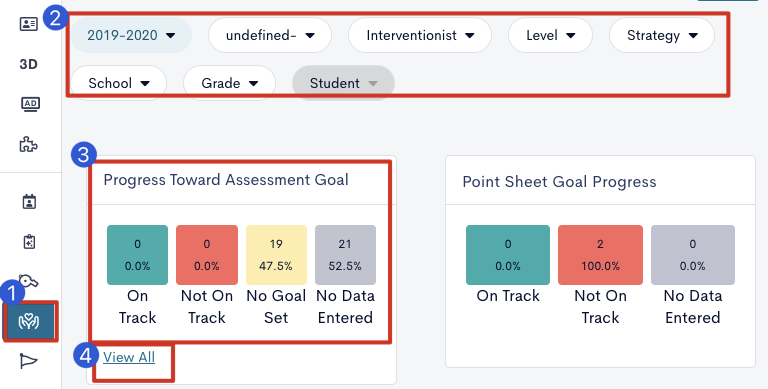The height and width of the screenshot is (389, 768).
Task: Open the AD monitor sidebar icon
Action: 30,104
